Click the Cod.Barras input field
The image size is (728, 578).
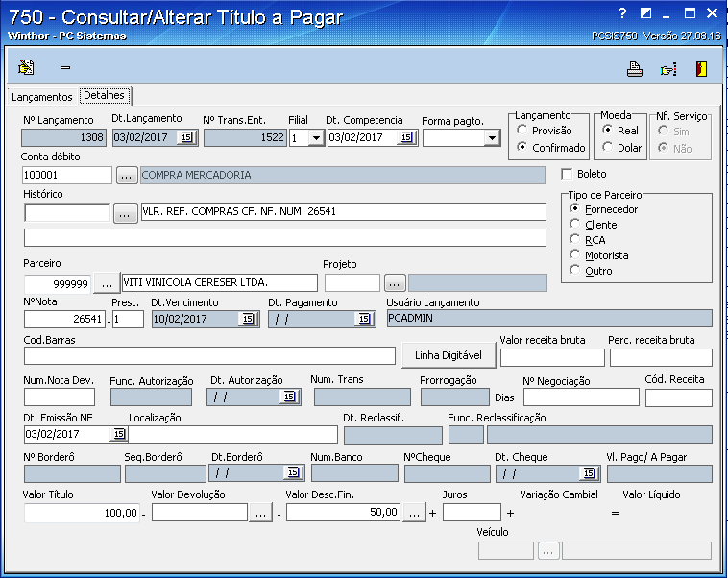click(209, 356)
